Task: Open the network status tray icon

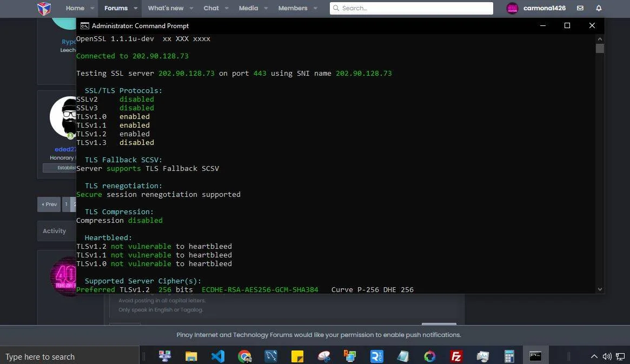Action: [x=621, y=356]
